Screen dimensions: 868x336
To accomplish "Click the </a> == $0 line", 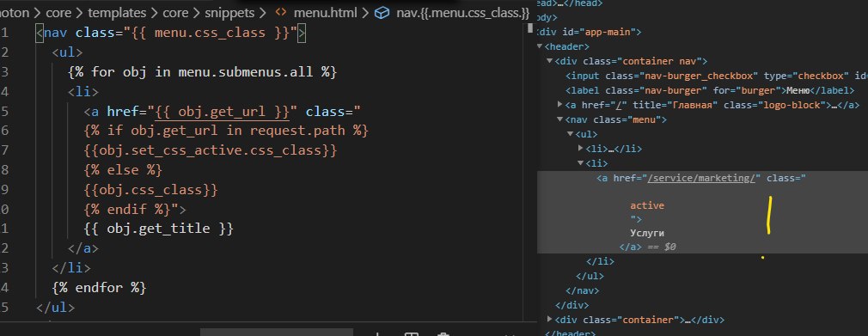I will click(x=648, y=247).
